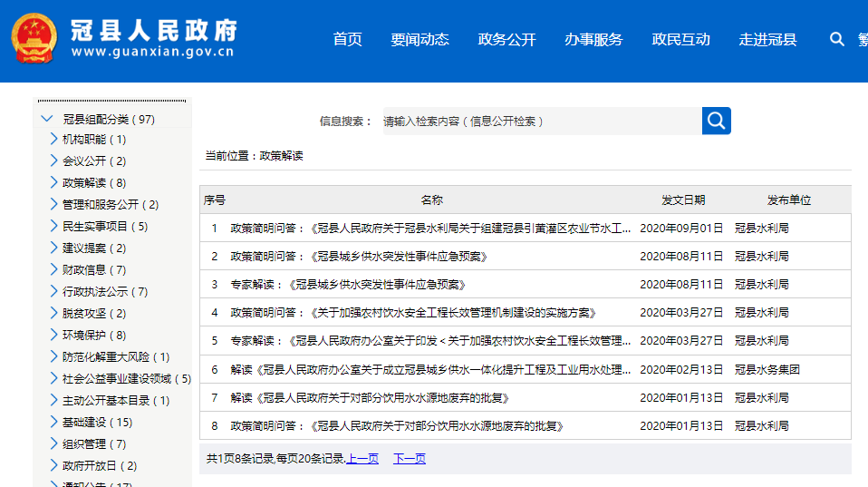868x487 pixels.
Task: Expand the 基础建设 category chevron
Action: [53, 423]
